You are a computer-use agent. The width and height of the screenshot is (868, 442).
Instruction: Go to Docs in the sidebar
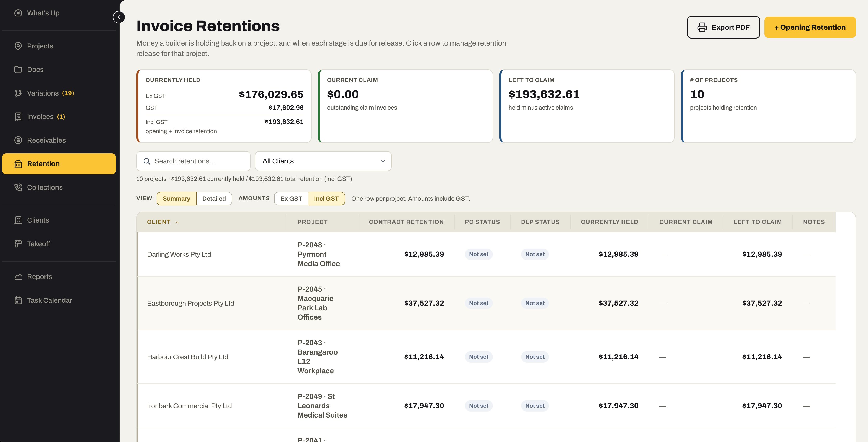coord(59,69)
